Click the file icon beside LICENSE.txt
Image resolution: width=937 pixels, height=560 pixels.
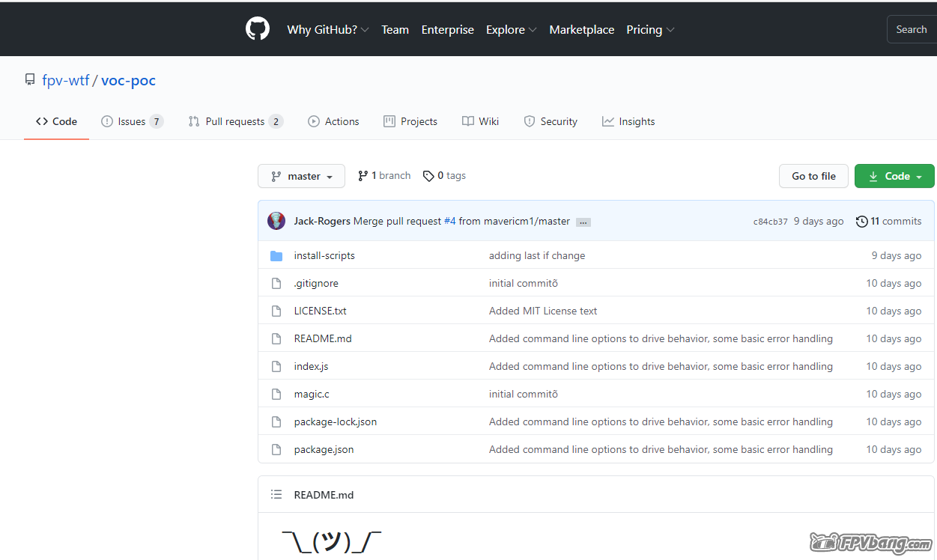(276, 311)
